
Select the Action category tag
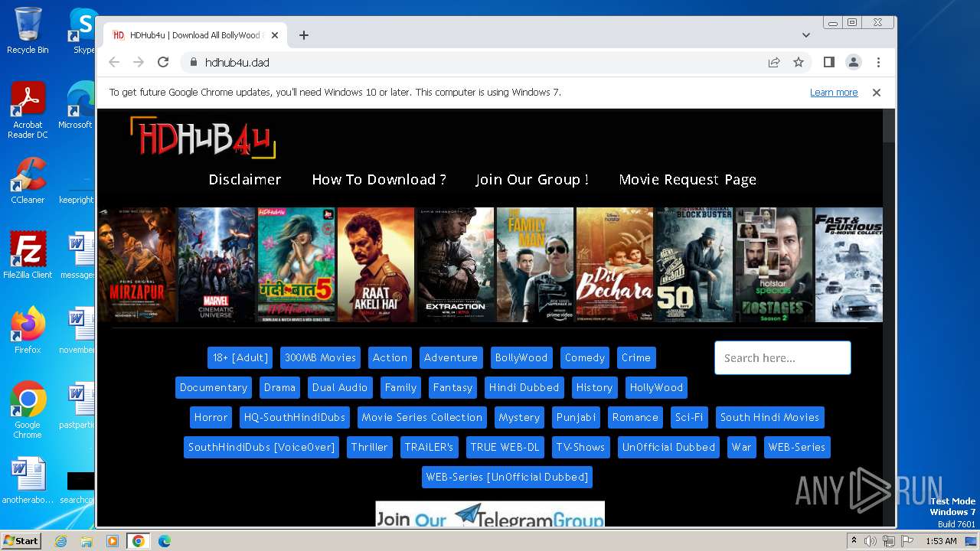pyautogui.click(x=390, y=357)
